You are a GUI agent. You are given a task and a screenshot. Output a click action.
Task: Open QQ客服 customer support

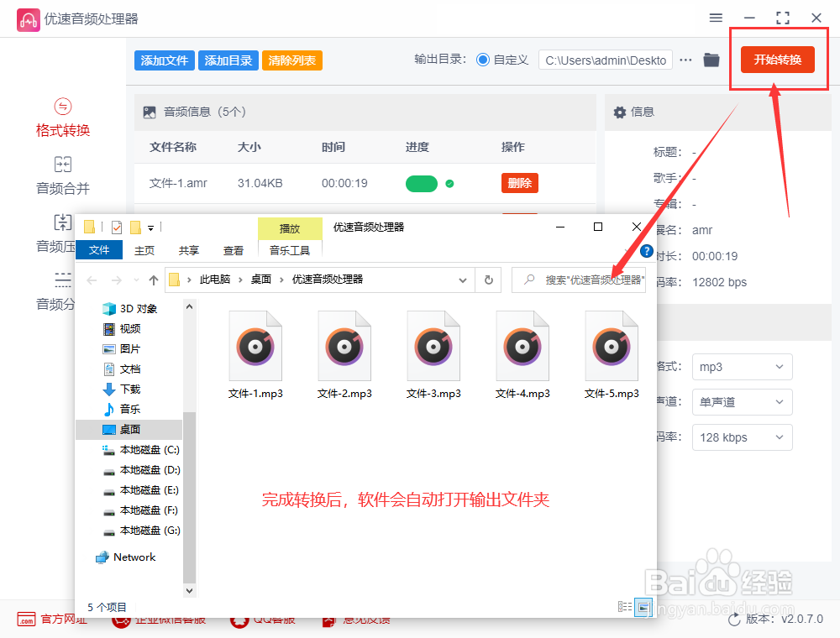264,620
